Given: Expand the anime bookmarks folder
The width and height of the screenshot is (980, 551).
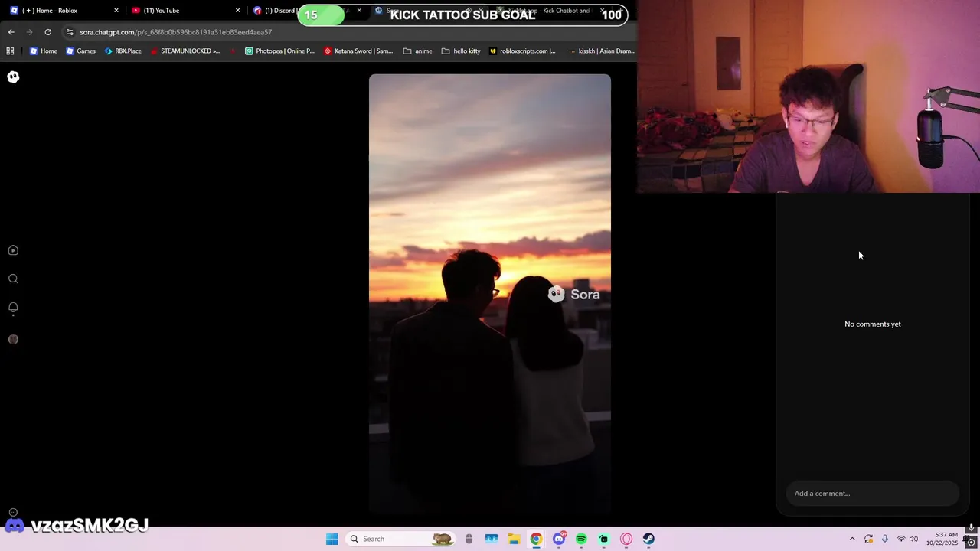Looking at the screenshot, I should pyautogui.click(x=418, y=51).
